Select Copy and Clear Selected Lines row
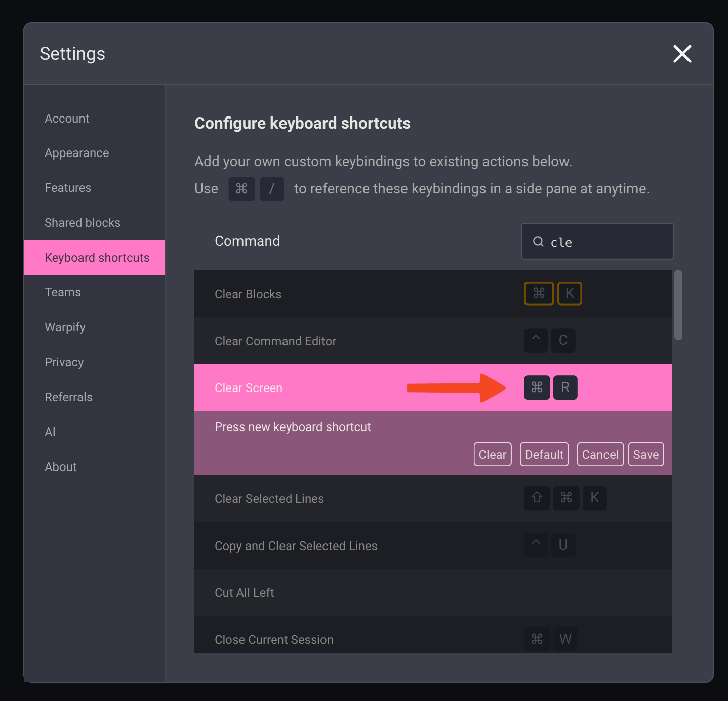 point(433,546)
